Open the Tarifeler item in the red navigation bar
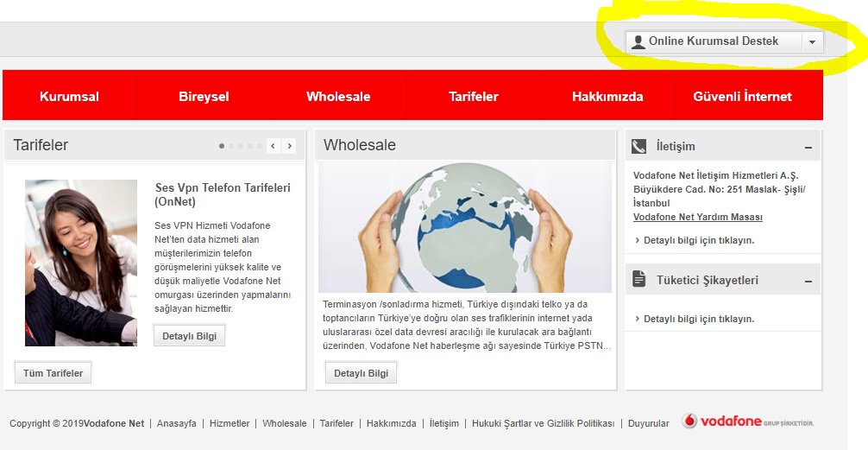868x450 pixels. coord(474,96)
